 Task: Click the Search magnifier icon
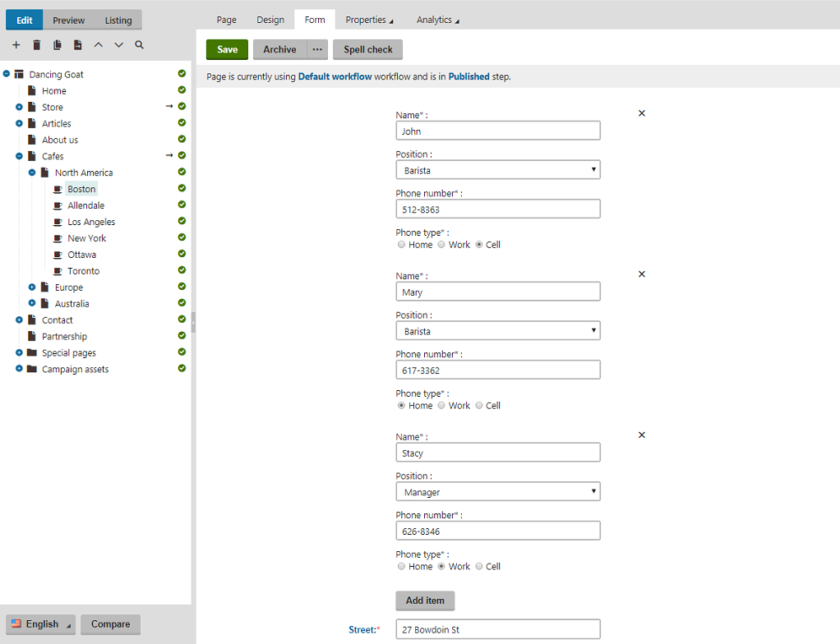pyautogui.click(x=139, y=45)
